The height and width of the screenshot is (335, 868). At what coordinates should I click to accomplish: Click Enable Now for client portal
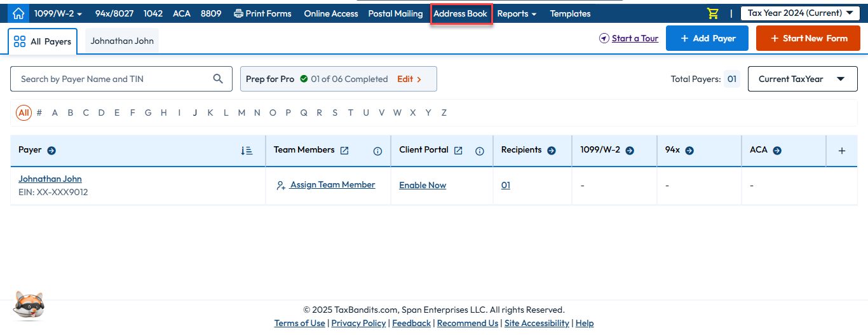pyautogui.click(x=423, y=186)
